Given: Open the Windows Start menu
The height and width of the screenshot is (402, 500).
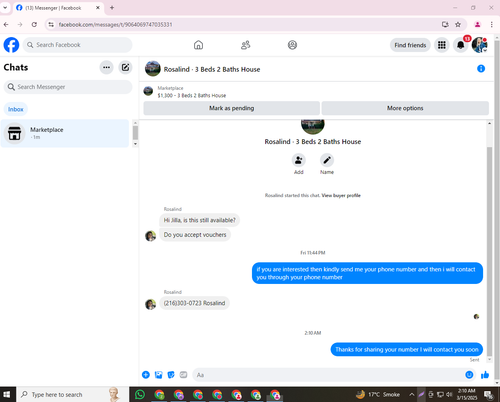Looking at the screenshot, I should click(x=6, y=394).
